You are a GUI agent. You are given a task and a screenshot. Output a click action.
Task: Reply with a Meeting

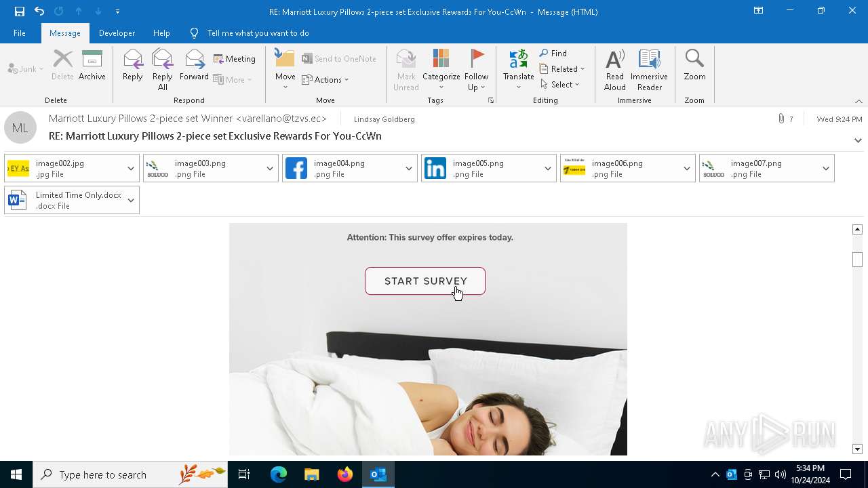[x=235, y=59]
